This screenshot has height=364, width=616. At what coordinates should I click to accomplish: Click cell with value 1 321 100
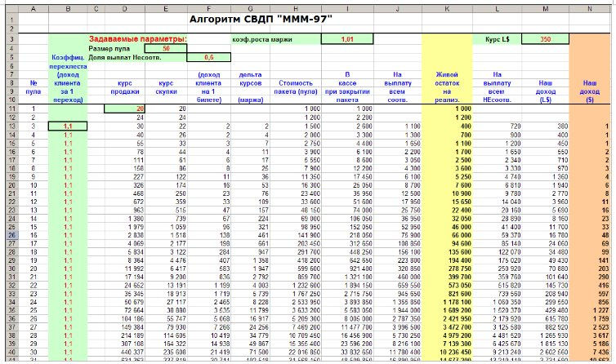347,277
